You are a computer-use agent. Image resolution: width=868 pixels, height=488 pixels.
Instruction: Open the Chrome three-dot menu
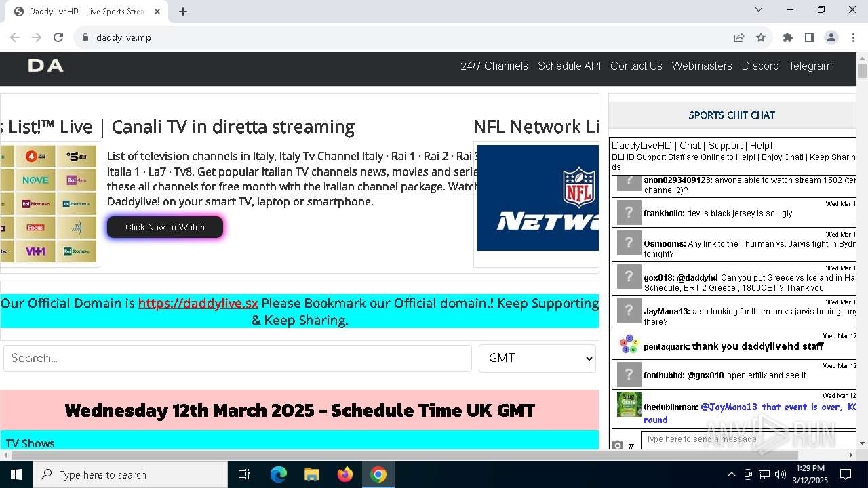(x=853, y=37)
